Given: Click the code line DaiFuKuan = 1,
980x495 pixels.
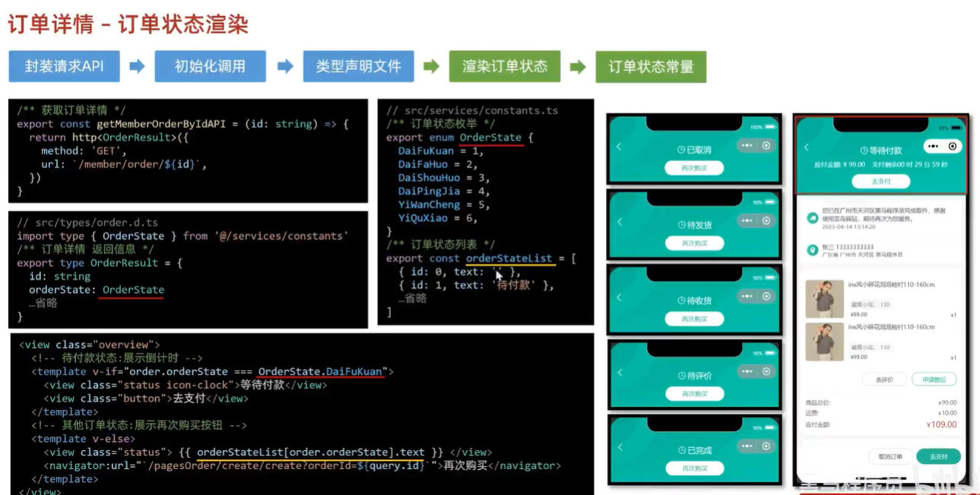Looking at the screenshot, I should click(441, 151).
